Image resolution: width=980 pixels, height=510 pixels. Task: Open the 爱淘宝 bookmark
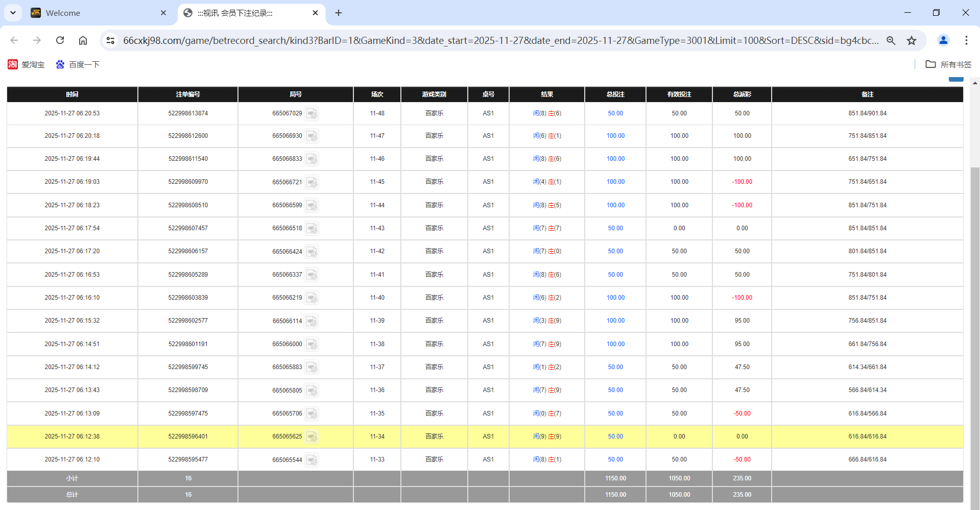click(x=27, y=64)
